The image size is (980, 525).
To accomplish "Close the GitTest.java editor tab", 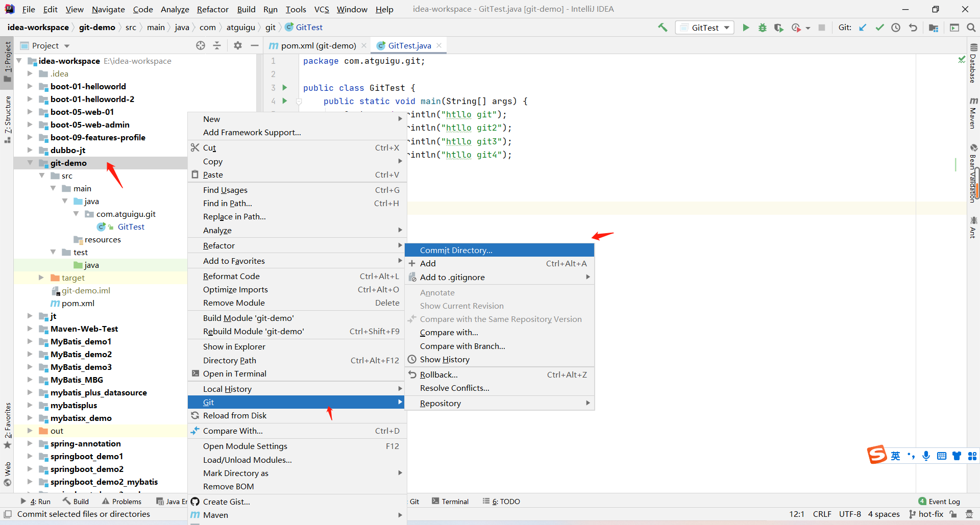I will point(439,45).
